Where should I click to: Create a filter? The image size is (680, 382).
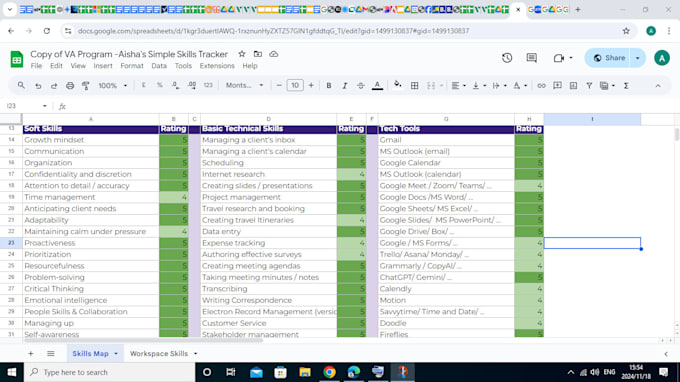tap(589, 85)
